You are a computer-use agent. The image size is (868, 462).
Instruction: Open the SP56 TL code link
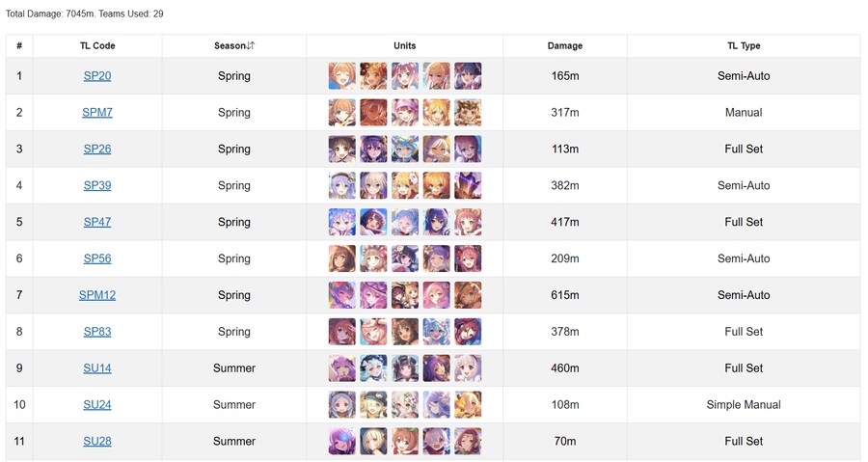[97, 258]
